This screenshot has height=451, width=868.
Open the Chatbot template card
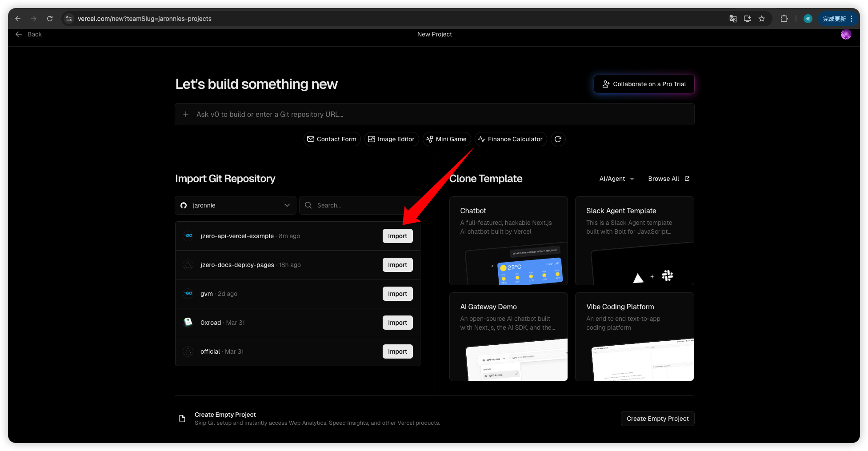click(508, 240)
